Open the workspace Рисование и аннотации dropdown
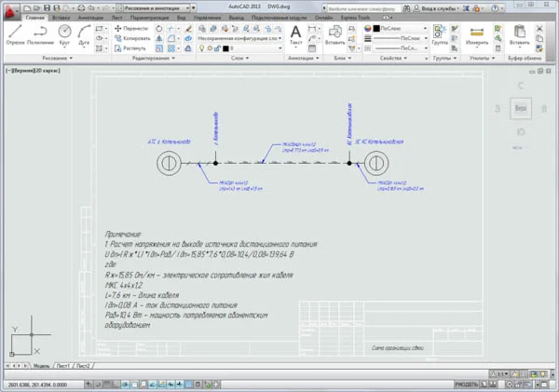The image size is (559, 392). click(x=154, y=7)
